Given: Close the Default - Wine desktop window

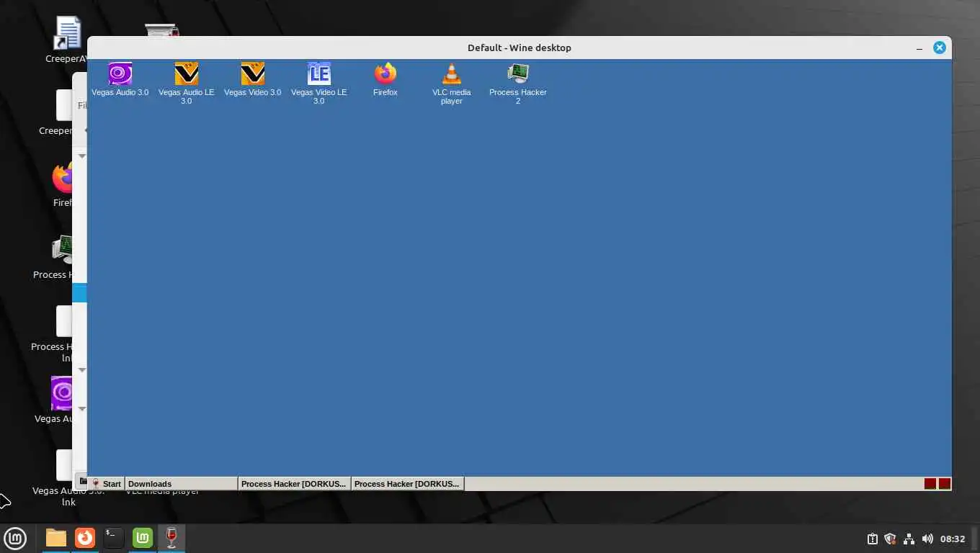Looking at the screenshot, I should pyautogui.click(x=940, y=48).
